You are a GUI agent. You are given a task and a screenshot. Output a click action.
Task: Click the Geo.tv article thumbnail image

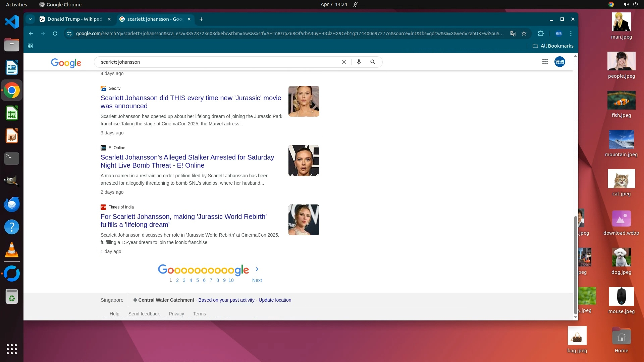[304, 101]
